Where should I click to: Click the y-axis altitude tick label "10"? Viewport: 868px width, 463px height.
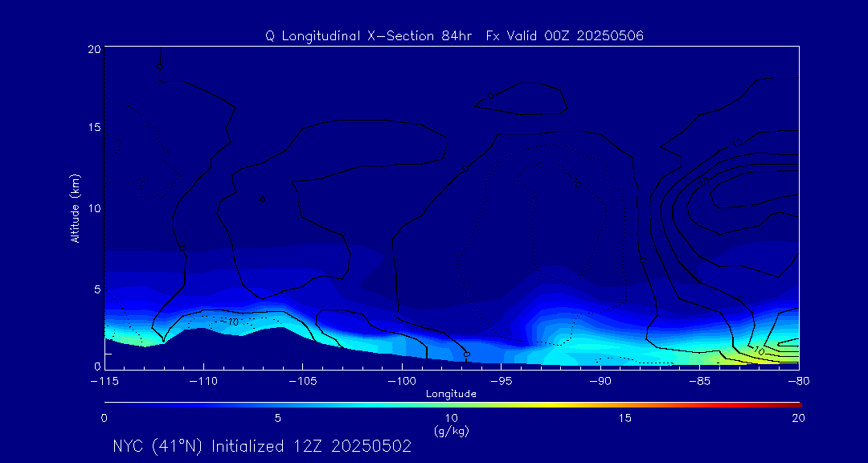coord(93,207)
